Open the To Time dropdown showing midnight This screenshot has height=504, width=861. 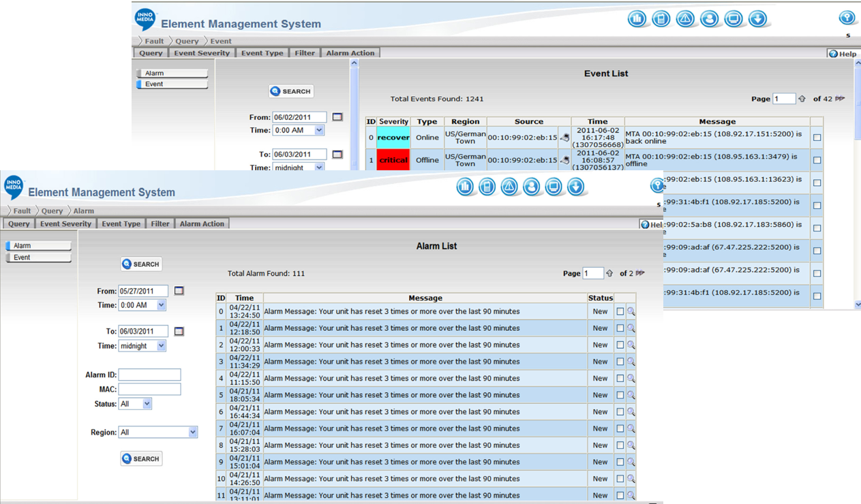coord(142,345)
